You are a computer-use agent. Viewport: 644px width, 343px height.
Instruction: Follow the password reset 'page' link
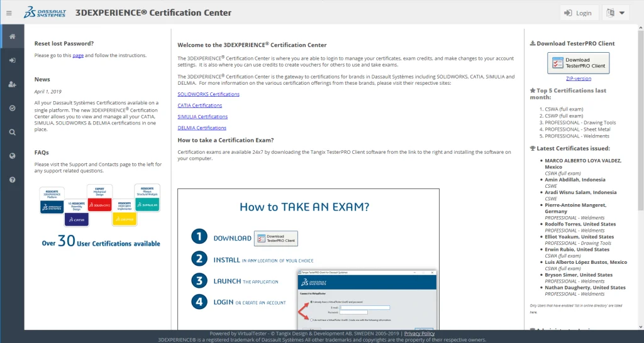point(78,55)
